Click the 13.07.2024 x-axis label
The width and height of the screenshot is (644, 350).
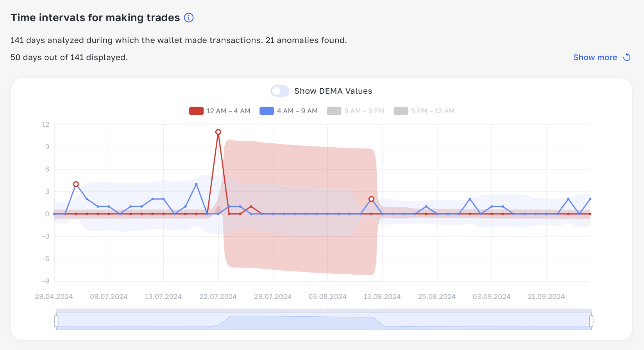point(163,296)
